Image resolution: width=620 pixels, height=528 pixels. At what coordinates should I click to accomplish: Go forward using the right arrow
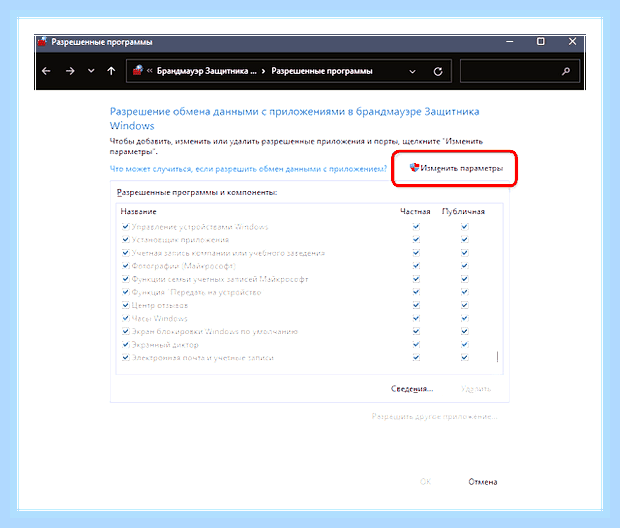click(70, 71)
